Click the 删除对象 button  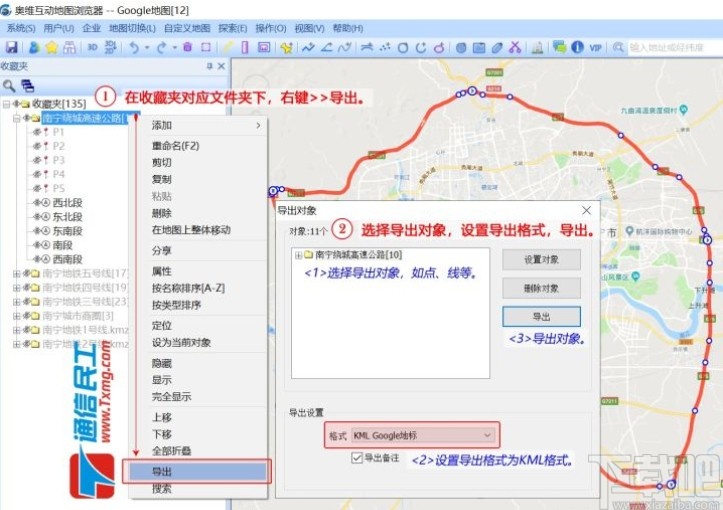coord(541,288)
